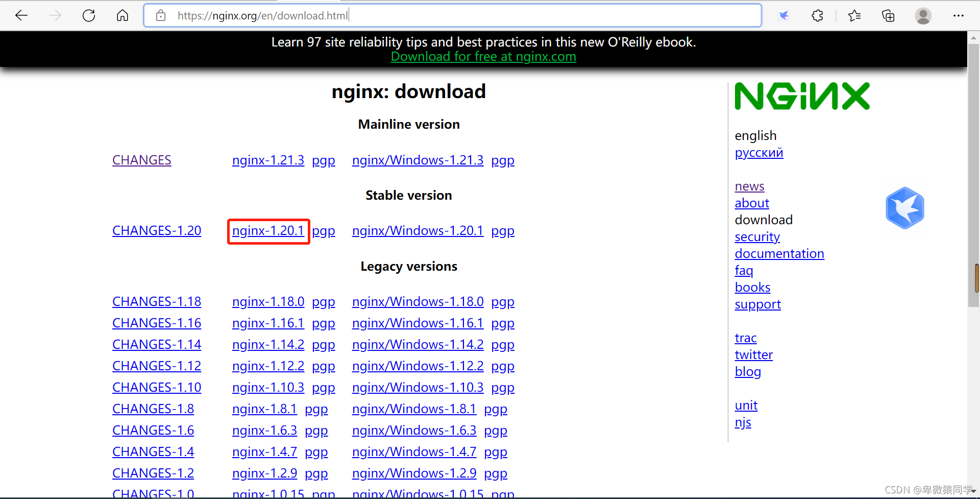This screenshot has height=499, width=980.
Task: Click the address bar URL field
Action: 453,16
